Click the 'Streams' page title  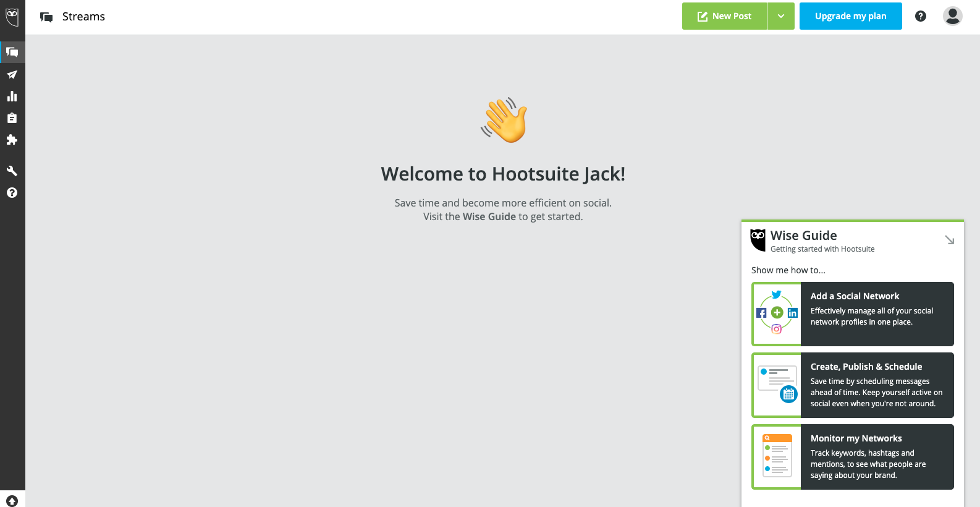pyautogui.click(x=83, y=17)
